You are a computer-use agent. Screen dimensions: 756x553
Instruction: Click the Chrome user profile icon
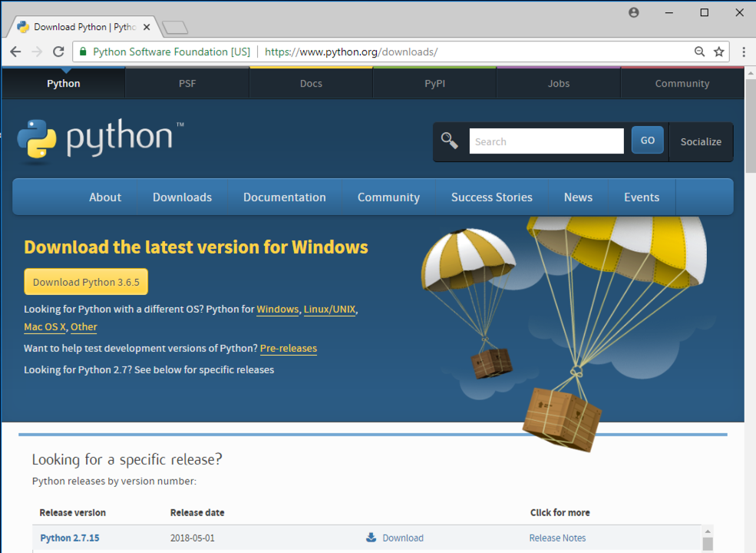pos(634,12)
